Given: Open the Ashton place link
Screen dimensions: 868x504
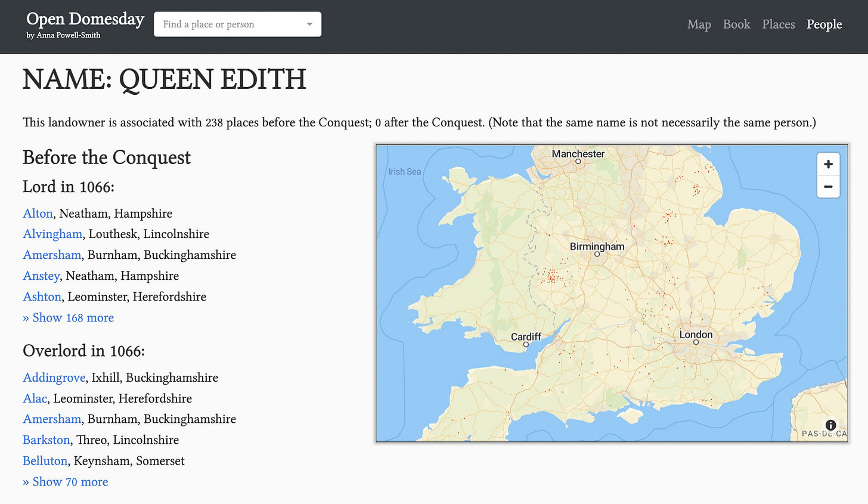Looking at the screenshot, I should point(42,296).
